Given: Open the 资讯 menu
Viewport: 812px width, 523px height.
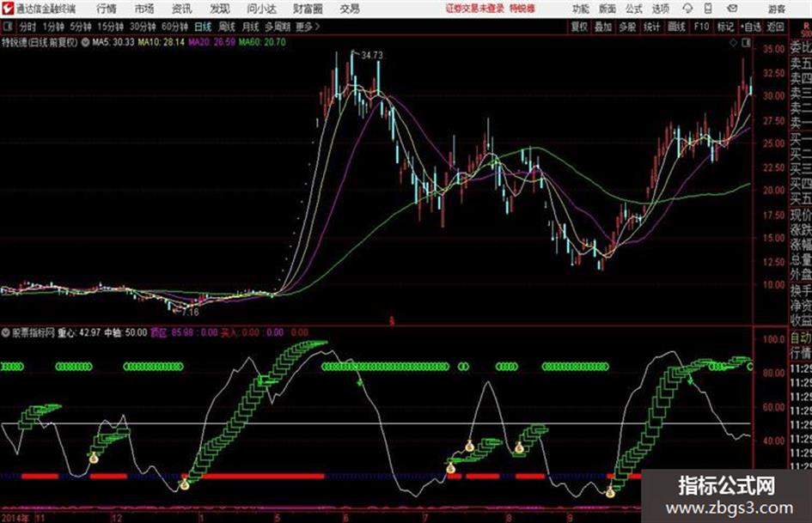Looking at the screenshot, I should pyautogui.click(x=182, y=9).
